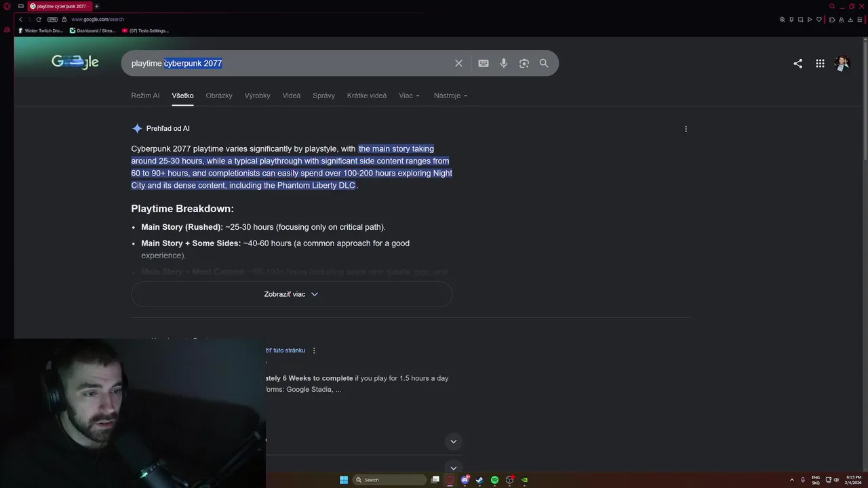Image resolution: width=868 pixels, height=488 pixels.
Task: Expand the Viac dropdown
Action: pos(409,96)
